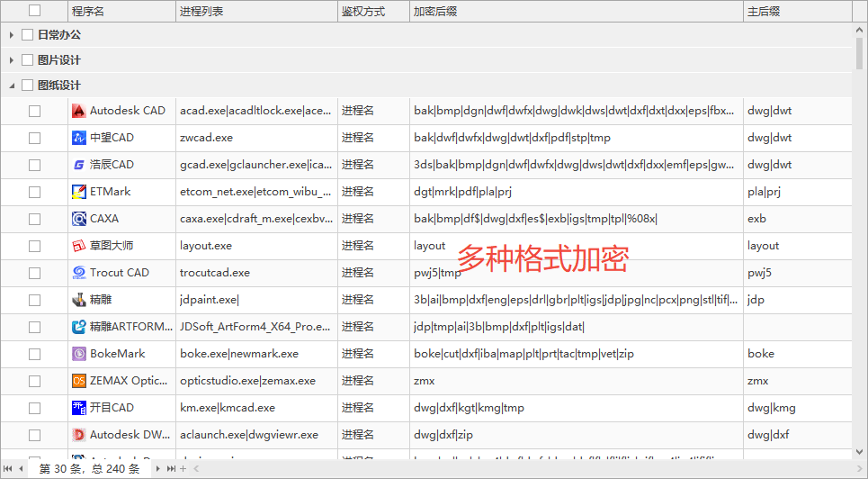Image resolution: width=868 pixels, height=479 pixels.
Task: Sort by the 加密后缀 column header
Action: pyautogui.click(x=576, y=11)
